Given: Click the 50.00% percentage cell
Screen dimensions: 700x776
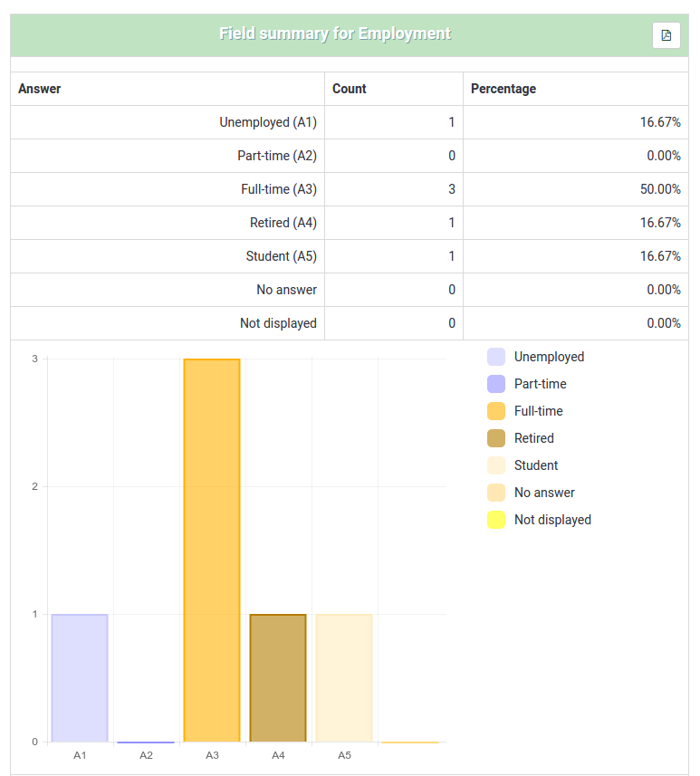Looking at the screenshot, I should pos(660,189).
